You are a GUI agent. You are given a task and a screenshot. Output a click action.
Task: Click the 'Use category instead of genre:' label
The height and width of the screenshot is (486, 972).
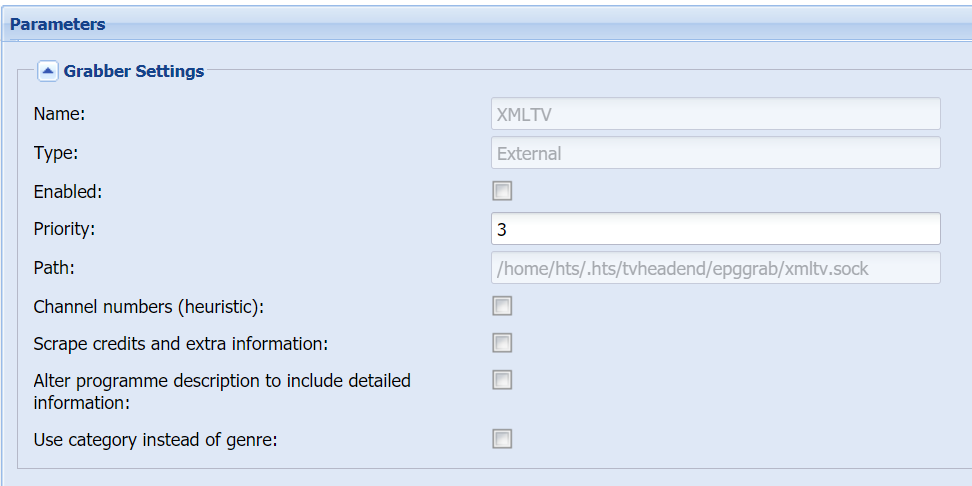pyautogui.click(x=155, y=440)
